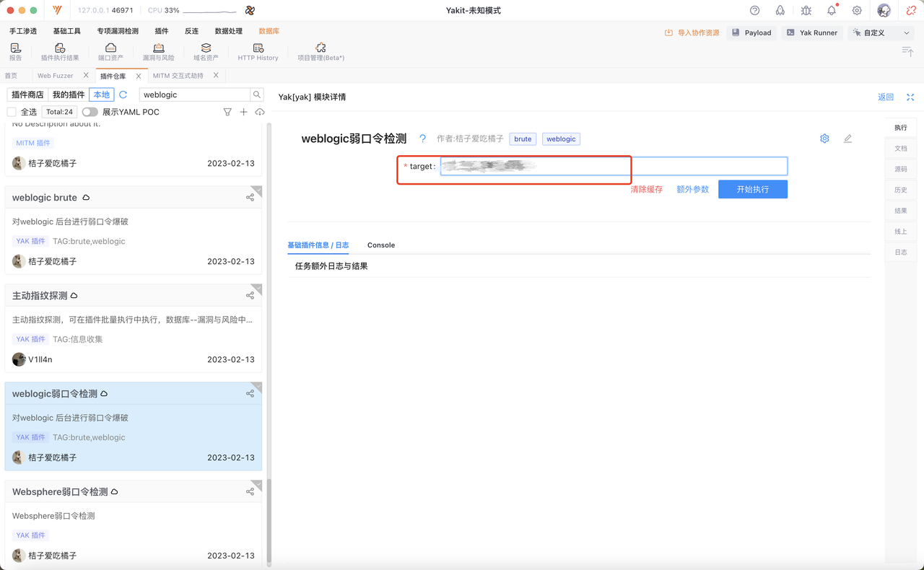924x570 pixels.
Task: Toggle 展示YAML POC switch
Action: coord(90,112)
